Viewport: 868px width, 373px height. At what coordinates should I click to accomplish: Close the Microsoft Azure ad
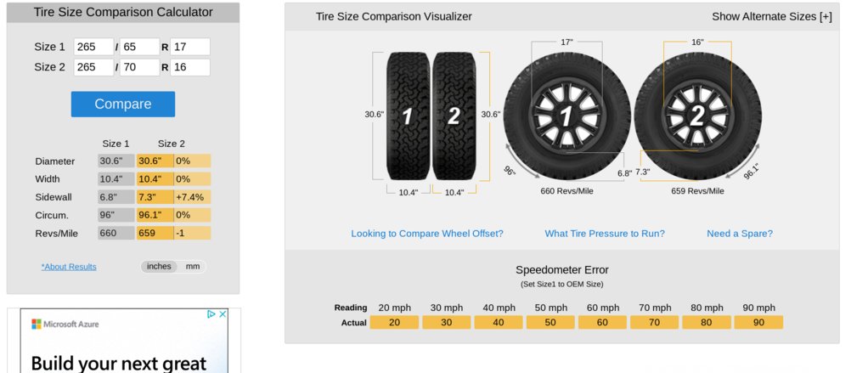223,314
